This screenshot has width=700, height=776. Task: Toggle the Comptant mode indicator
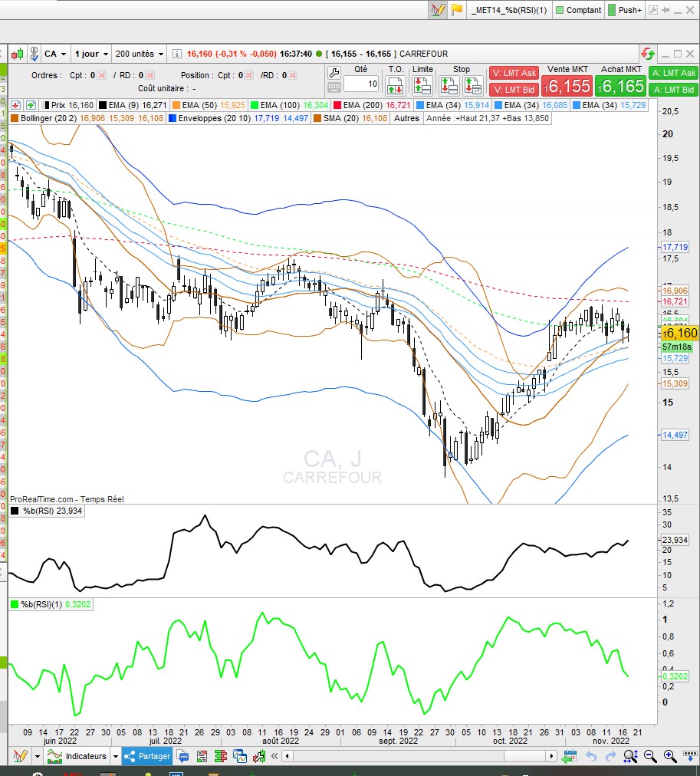tap(578, 10)
